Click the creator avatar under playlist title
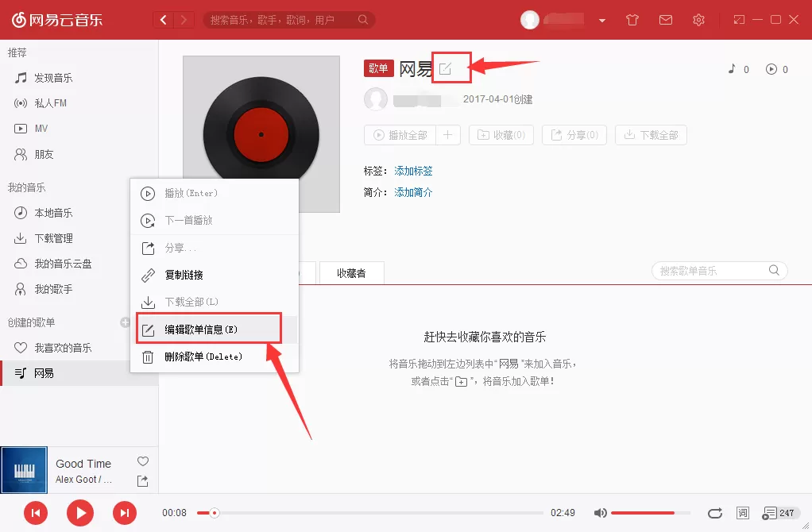This screenshot has width=812, height=532. pos(376,98)
